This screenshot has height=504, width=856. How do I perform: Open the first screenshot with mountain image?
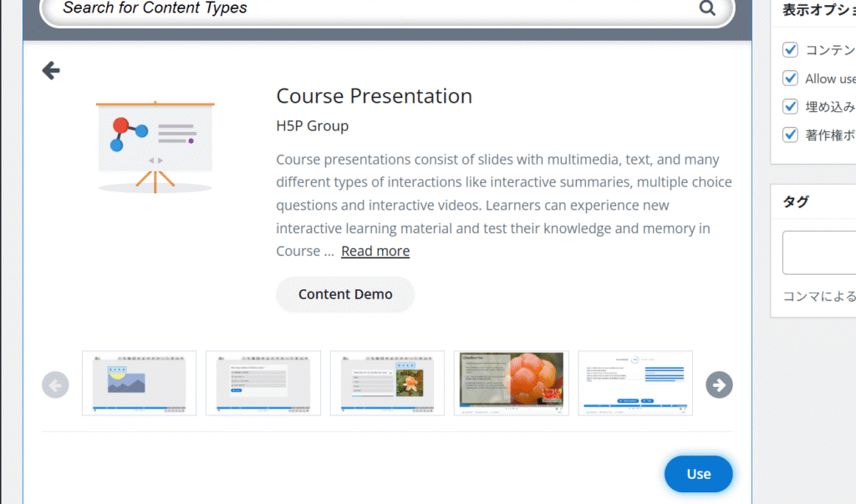click(139, 383)
